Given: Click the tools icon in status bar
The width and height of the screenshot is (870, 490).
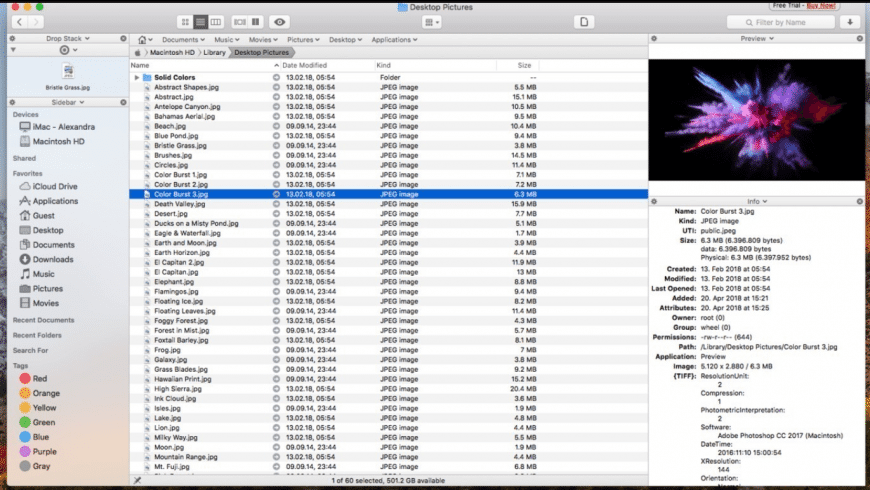Looking at the screenshot, I should pyautogui.click(x=137, y=481).
